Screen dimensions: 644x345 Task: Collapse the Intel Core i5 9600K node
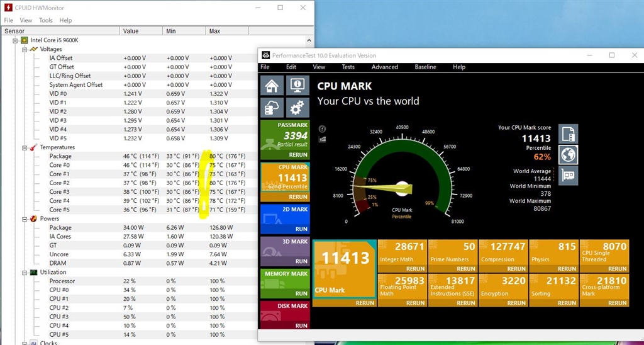click(x=15, y=40)
